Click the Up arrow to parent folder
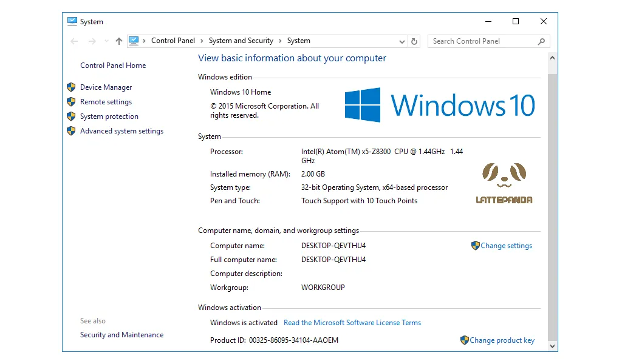The width and height of the screenshot is (622, 364). click(x=118, y=41)
